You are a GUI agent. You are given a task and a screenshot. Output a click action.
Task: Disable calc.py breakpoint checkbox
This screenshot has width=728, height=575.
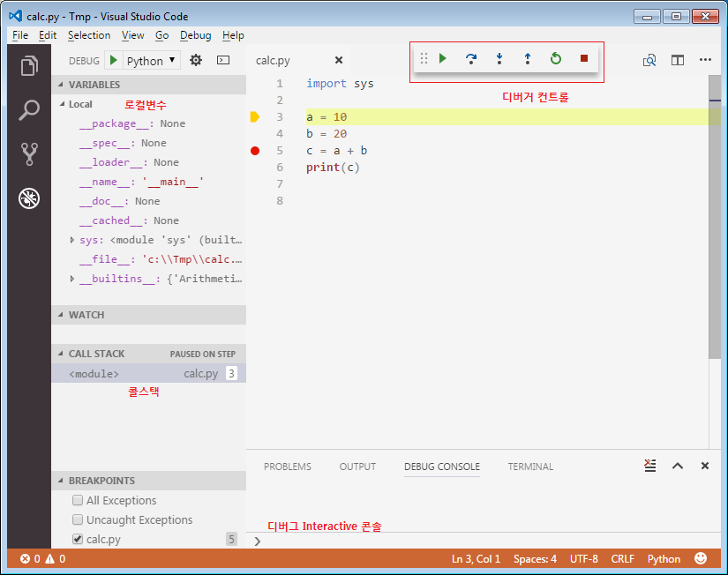click(78, 539)
